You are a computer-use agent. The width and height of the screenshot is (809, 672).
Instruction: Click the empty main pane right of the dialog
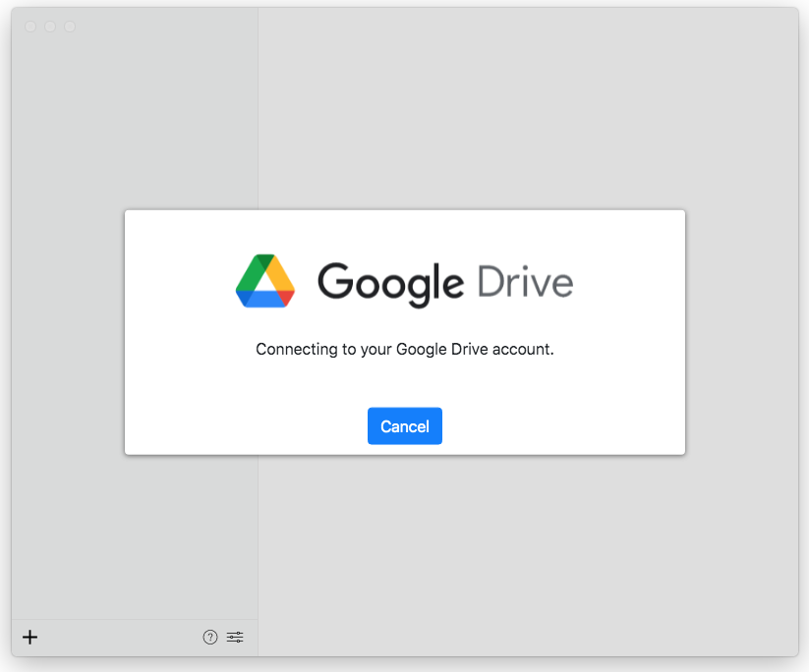(742, 334)
